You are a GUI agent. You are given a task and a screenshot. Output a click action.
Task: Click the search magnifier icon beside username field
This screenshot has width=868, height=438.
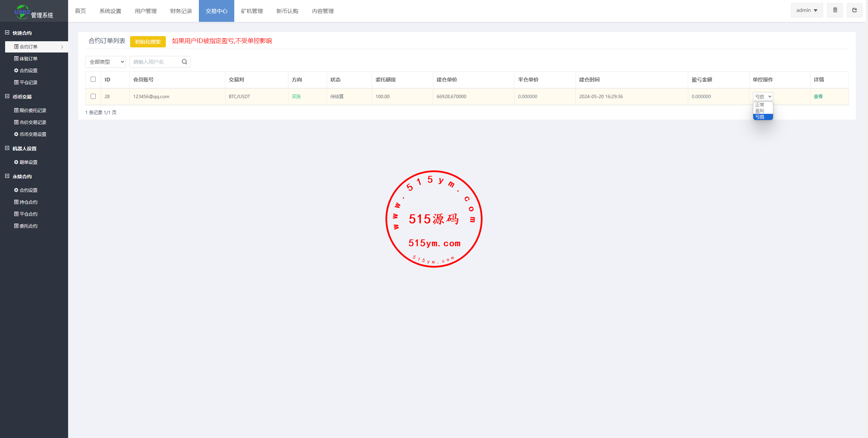[x=184, y=62]
